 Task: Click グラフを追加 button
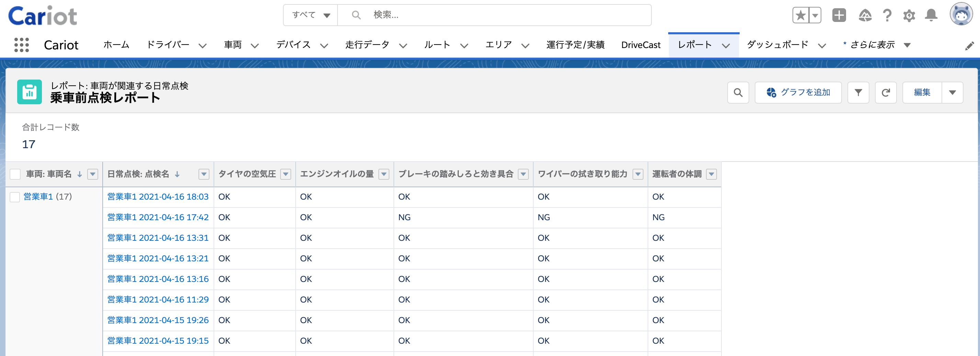(x=798, y=92)
